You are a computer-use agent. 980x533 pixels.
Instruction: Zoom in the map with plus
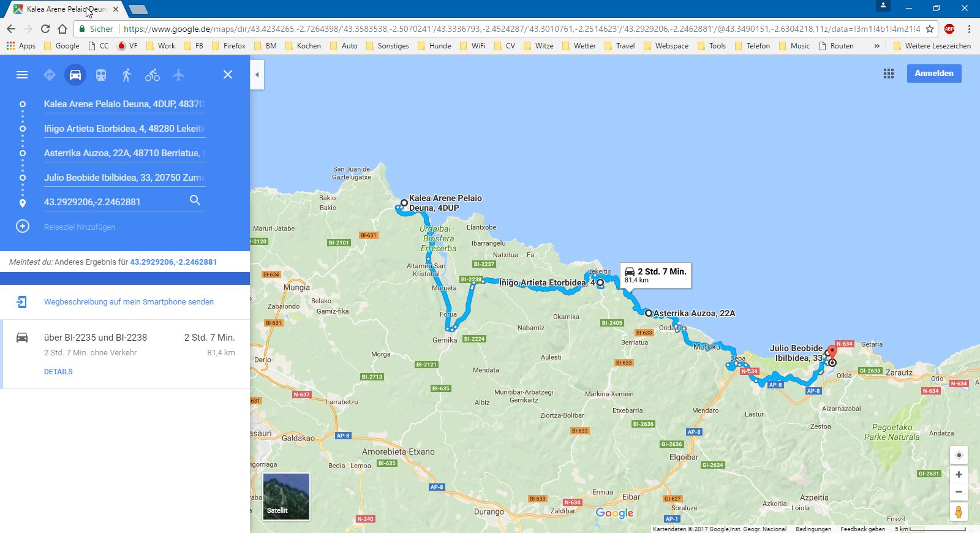tap(959, 475)
